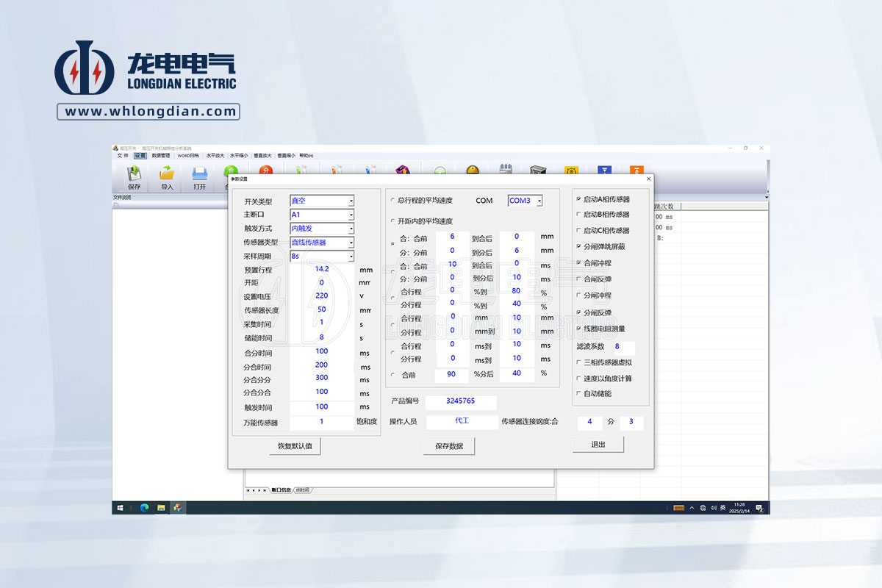
Task: Click the 产品编号 input field
Action: coord(461,402)
